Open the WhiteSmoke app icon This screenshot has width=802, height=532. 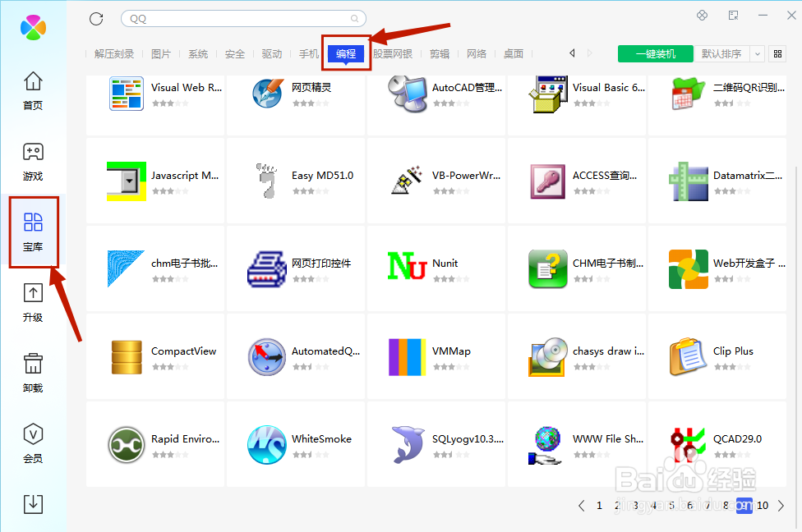click(x=267, y=445)
